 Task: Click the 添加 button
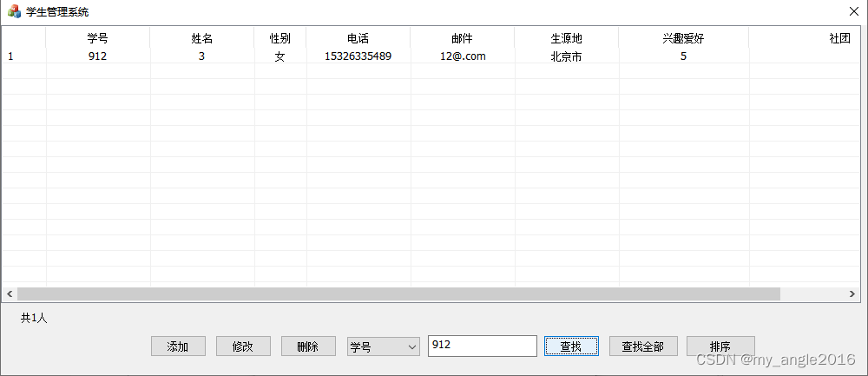click(178, 346)
